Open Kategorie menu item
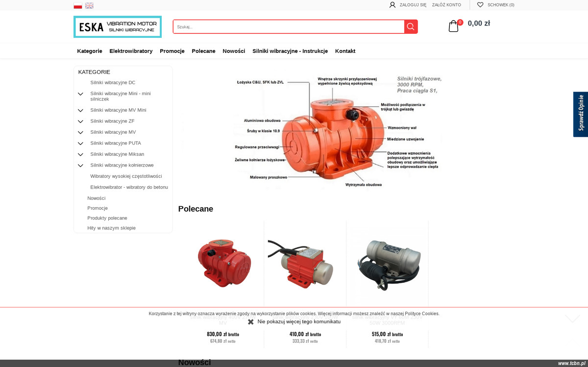The image size is (588, 367). point(90,51)
